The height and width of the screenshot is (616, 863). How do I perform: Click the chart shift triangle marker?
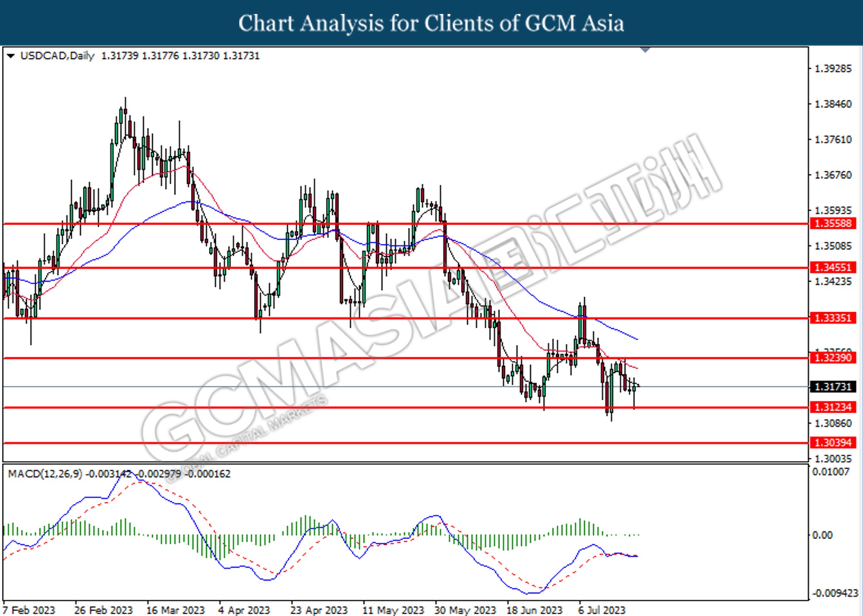tap(645, 50)
